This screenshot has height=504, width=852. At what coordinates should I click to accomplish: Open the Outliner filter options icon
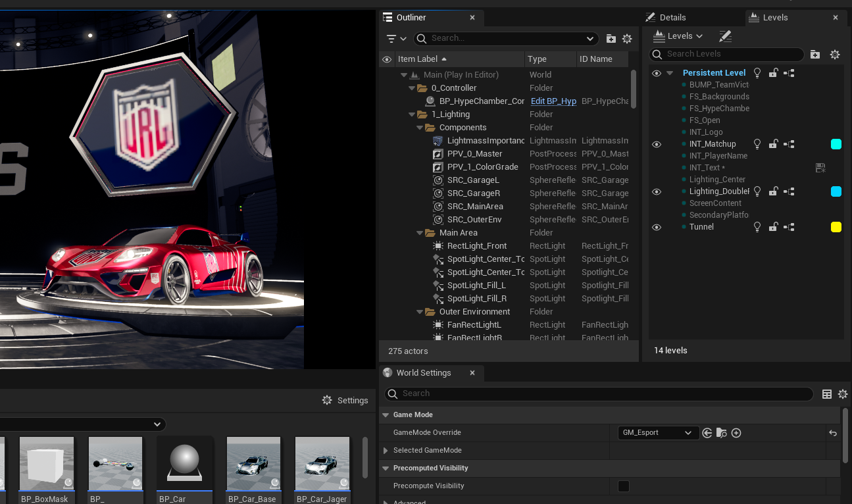(x=392, y=39)
